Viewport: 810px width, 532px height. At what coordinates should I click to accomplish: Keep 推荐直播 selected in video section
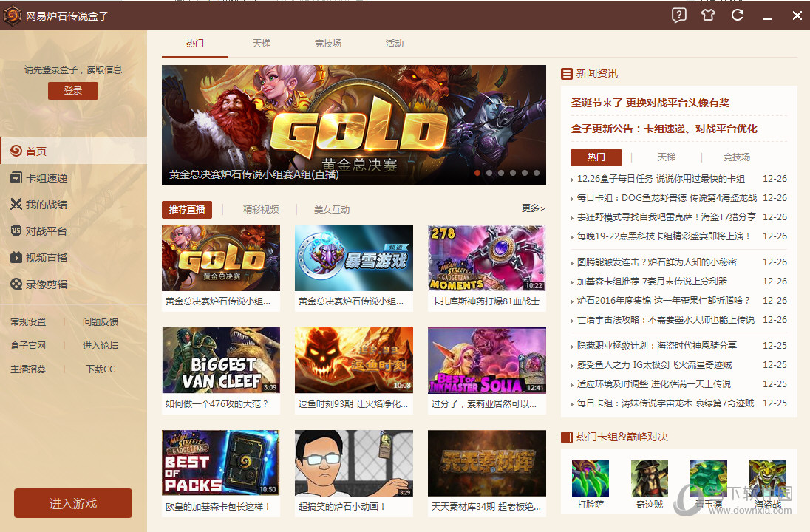click(x=187, y=209)
